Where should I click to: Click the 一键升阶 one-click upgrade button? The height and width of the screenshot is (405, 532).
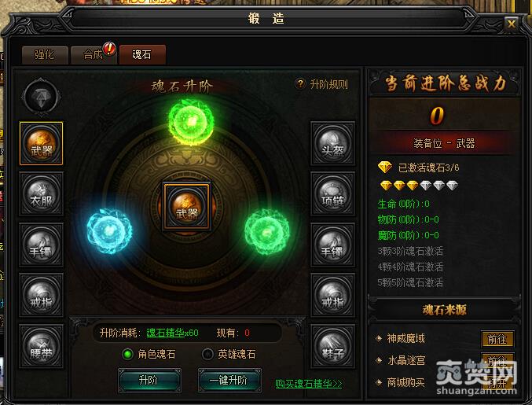[229, 380]
